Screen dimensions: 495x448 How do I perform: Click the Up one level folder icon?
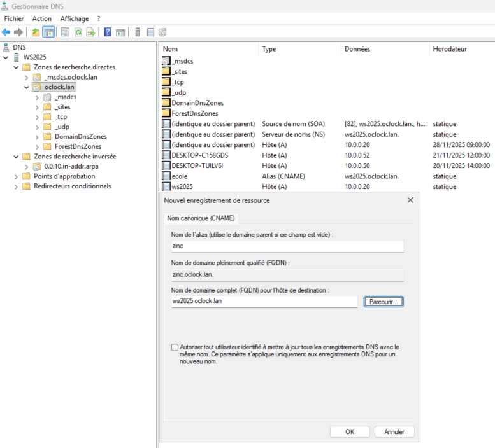coord(36,32)
